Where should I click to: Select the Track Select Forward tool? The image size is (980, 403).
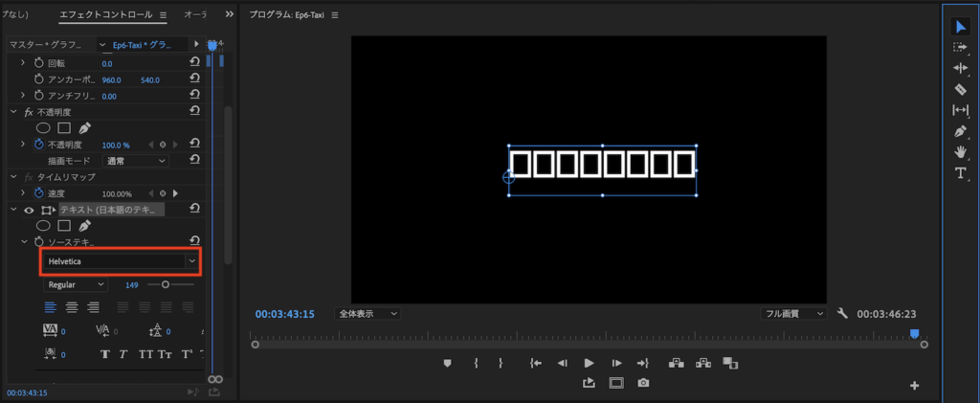click(x=961, y=47)
